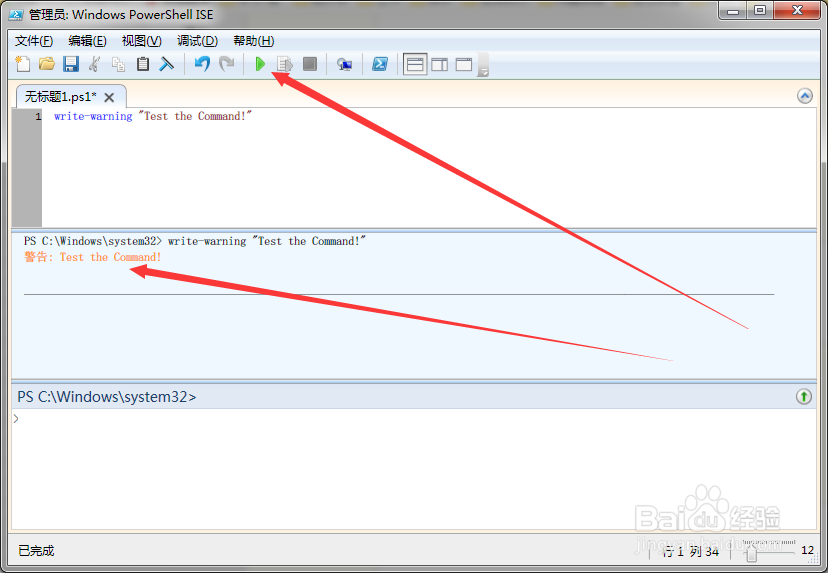This screenshot has width=828, height=573.
Task: Open the 文件(F) menu
Action: 34,41
